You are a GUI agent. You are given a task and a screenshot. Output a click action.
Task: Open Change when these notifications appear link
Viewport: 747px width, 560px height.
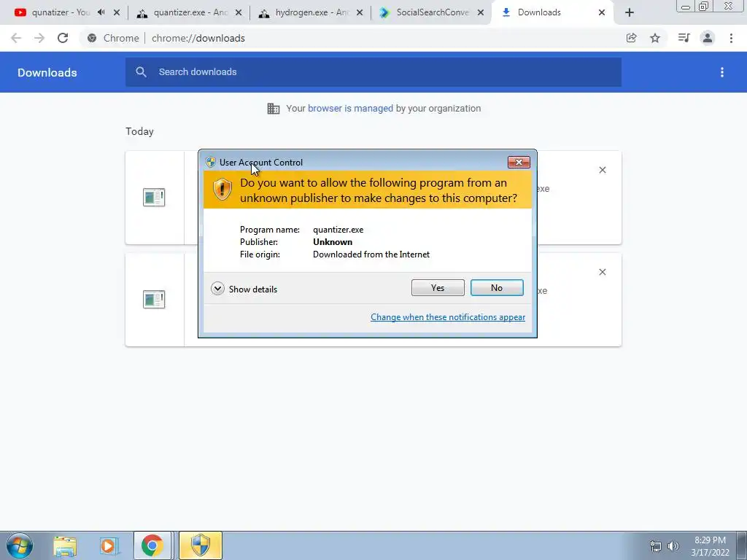tap(448, 317)
